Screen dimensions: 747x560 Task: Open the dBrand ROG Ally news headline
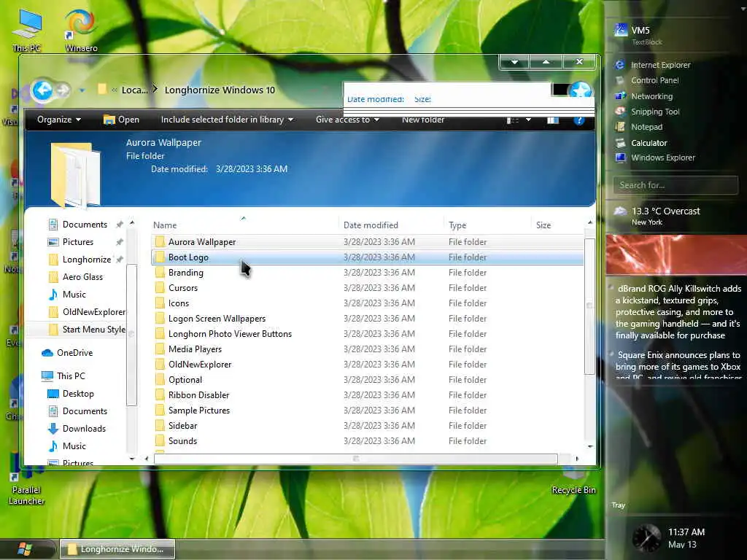[x=678, y=312]
